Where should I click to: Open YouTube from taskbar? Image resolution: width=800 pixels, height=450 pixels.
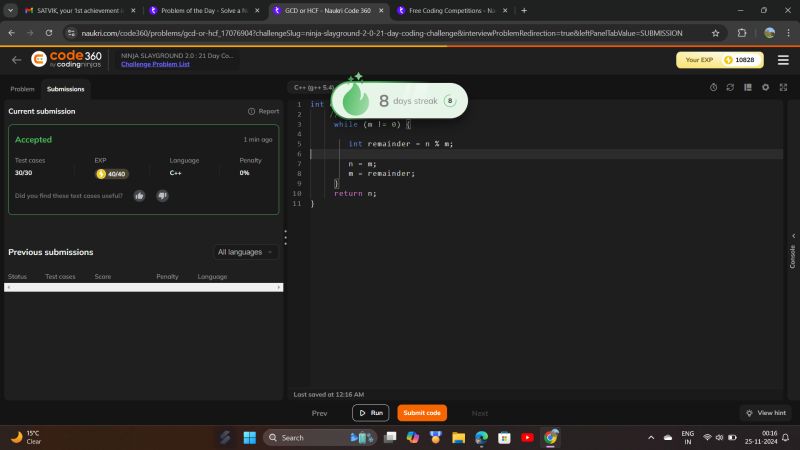527,437
